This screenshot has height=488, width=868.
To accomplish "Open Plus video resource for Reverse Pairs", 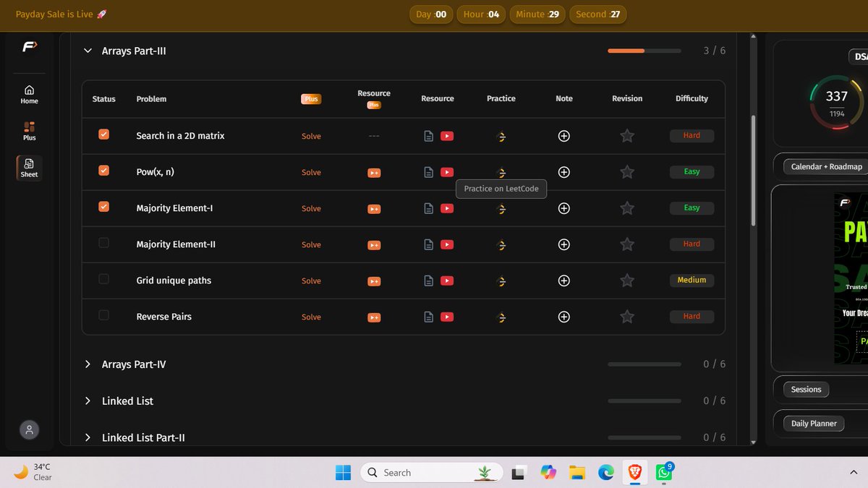I will coord(374,317).
